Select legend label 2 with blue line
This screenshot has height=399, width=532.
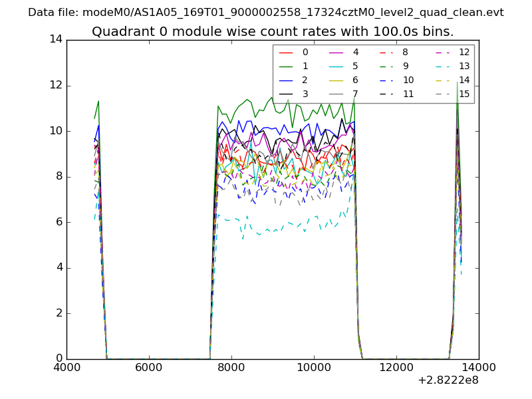[x=305, y=80]
